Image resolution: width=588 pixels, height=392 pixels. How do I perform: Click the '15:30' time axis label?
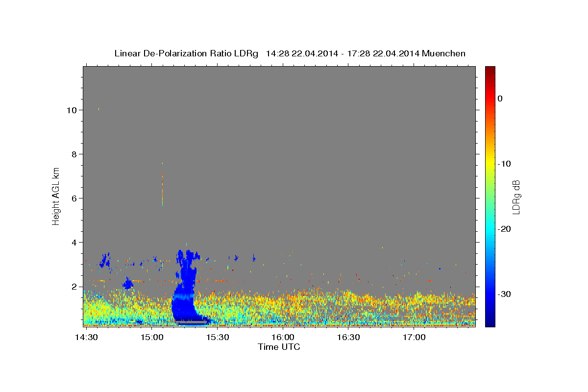pyautogui.click(x=217, y=338)
